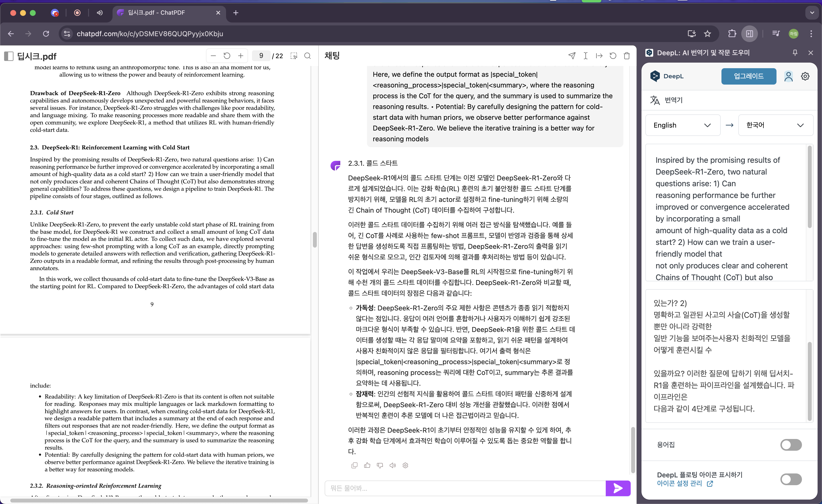Viewport: 822px width, 504px height.
Task: Pin the DeepL side panel
Action: tap(795, 53)
